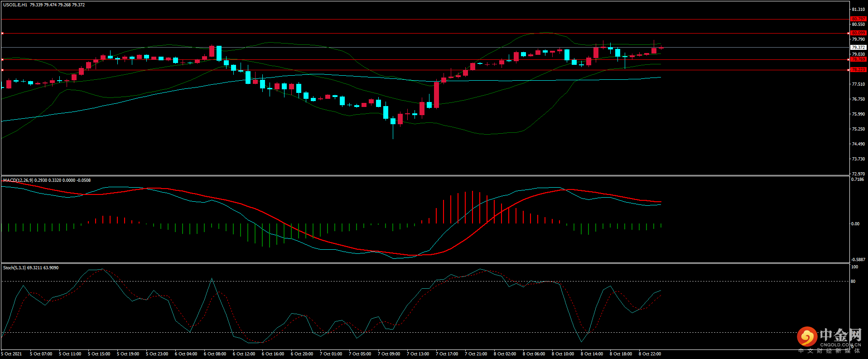Select the 7 Oct 09:00 time marker
868x359 pixels.
[389, 354]
